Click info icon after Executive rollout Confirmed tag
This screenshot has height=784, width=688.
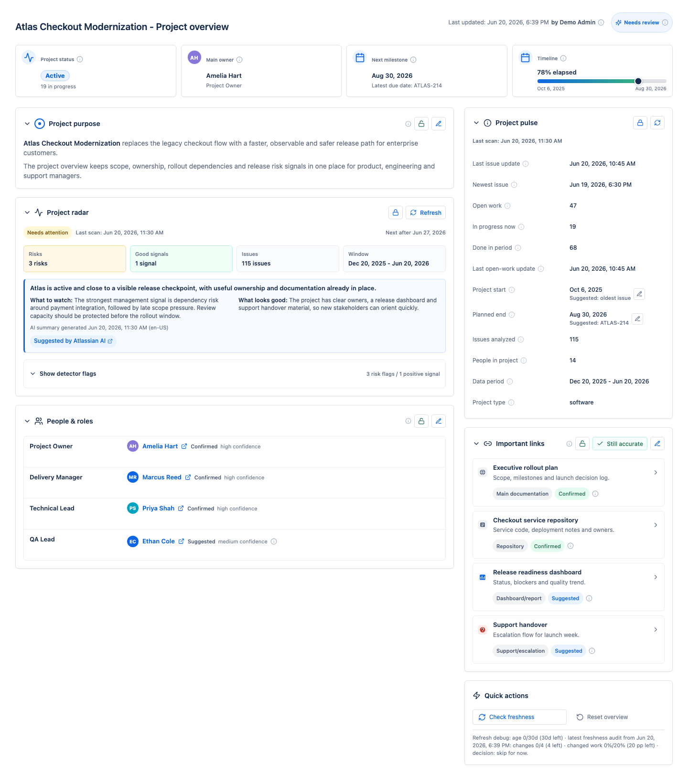coord(595,494)
